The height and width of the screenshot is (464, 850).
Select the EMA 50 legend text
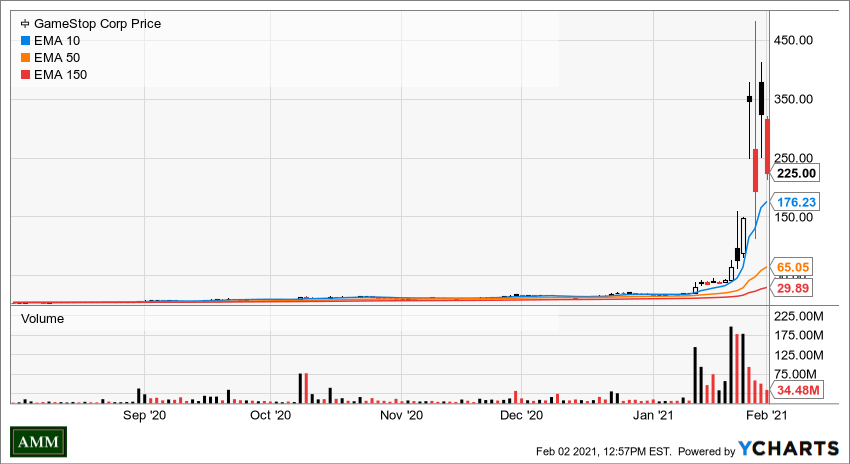57,57
